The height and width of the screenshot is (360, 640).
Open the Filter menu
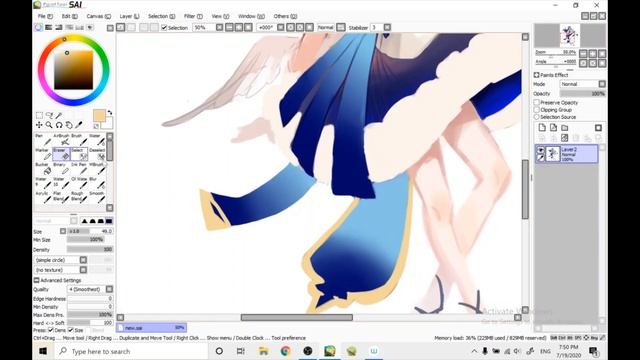click(193, 16)
